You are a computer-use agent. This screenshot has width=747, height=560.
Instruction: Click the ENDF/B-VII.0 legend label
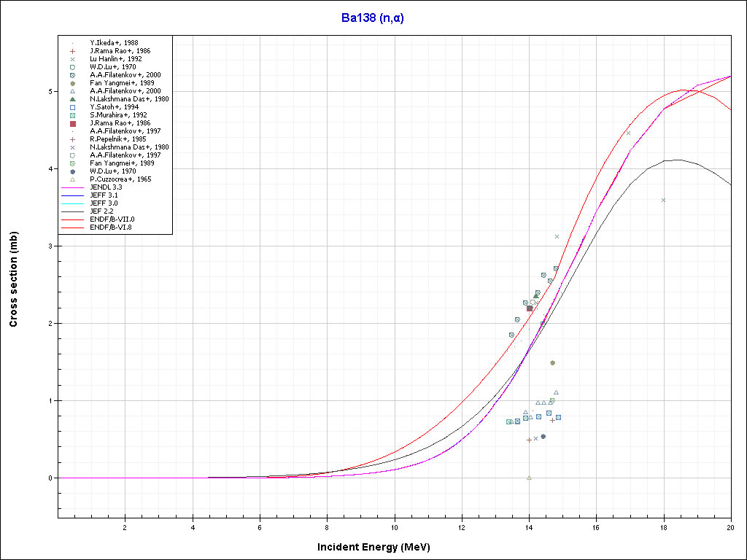coord(112,219)
